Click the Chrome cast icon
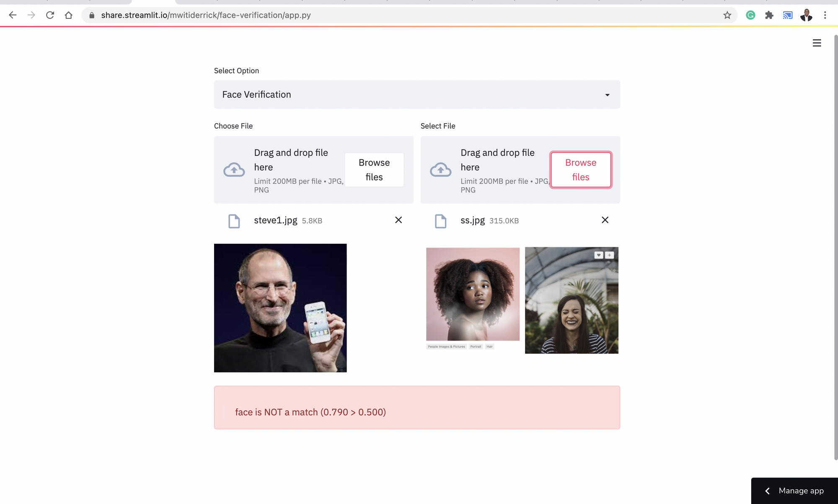The height and width of the screenshot is (504, 838). click(x=787, y=15)
